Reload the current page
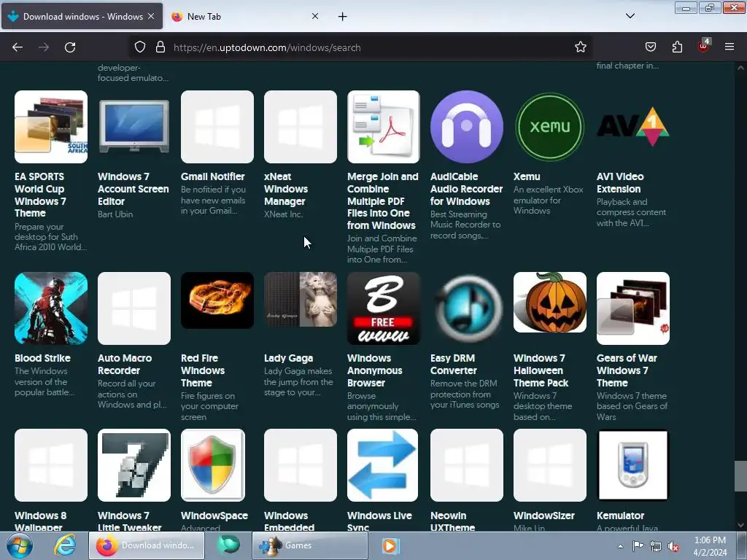 70,47
